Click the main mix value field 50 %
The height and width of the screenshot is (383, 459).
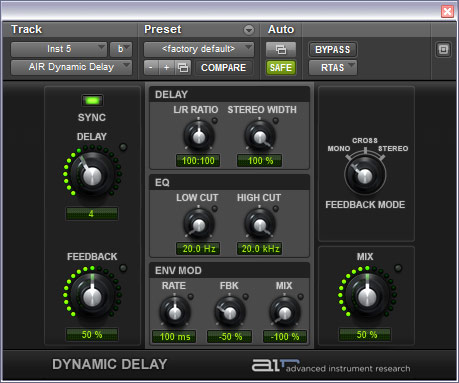365,335
